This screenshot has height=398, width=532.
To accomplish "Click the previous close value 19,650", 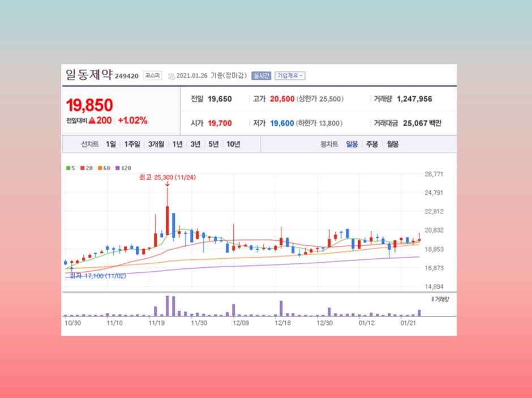I will click(x=220, y=99).
